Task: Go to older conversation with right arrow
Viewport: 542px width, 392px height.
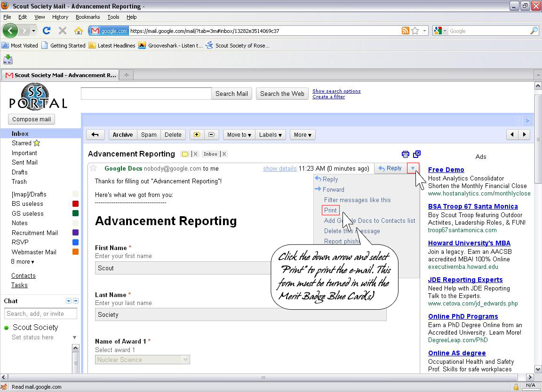Action: click(x=525, y=135)
